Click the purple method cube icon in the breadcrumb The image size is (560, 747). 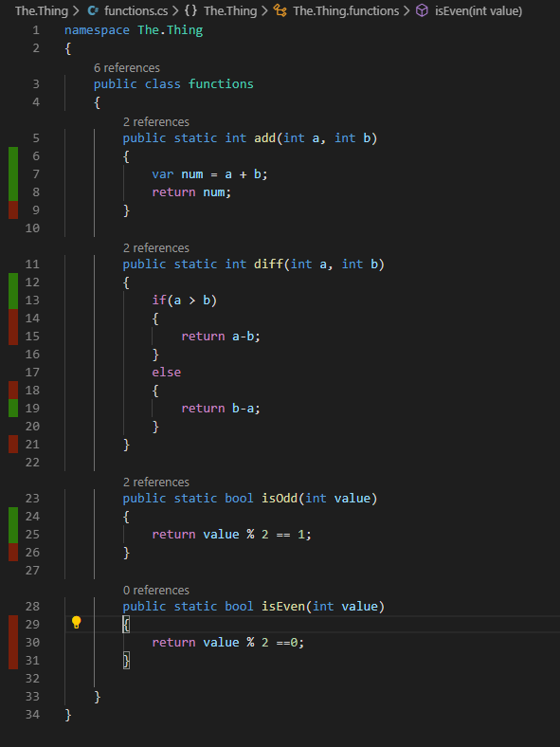(x=422, y=10)
